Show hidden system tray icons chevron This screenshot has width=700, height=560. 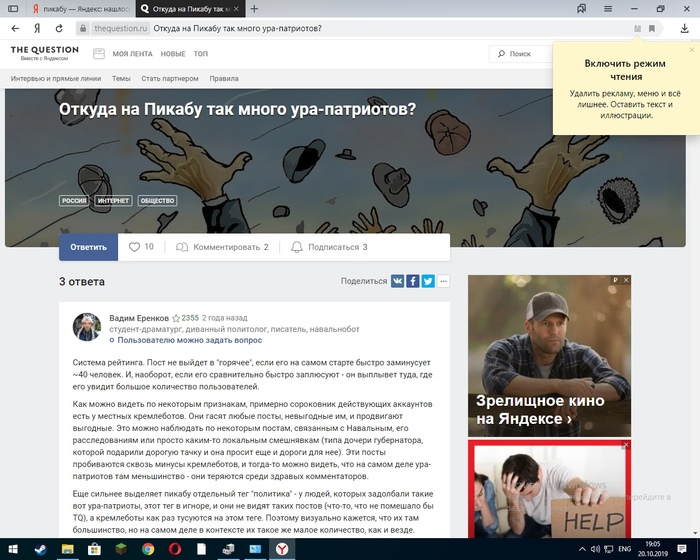tap(584, 550)
